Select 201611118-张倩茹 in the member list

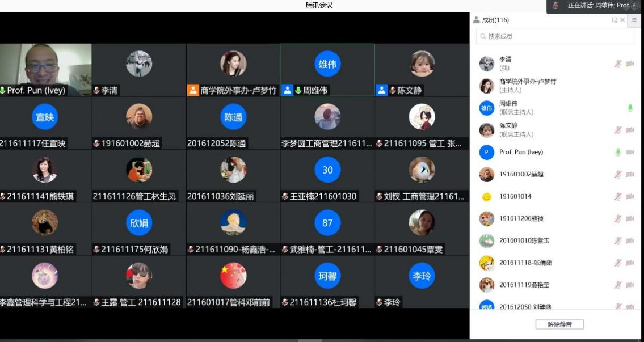tap(525, 263)
